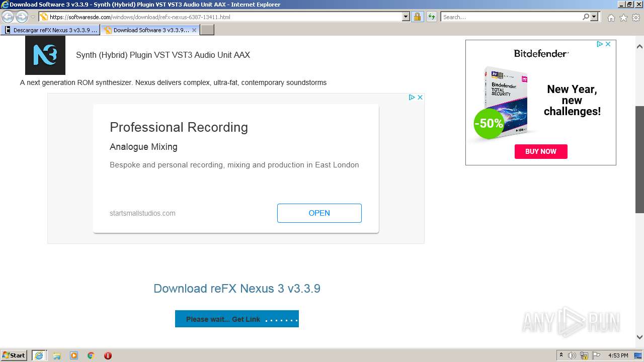The height and width of the screenshot is (362, 644).
Task: Click the 4:53 PM system clock
Action: (618, 355)
